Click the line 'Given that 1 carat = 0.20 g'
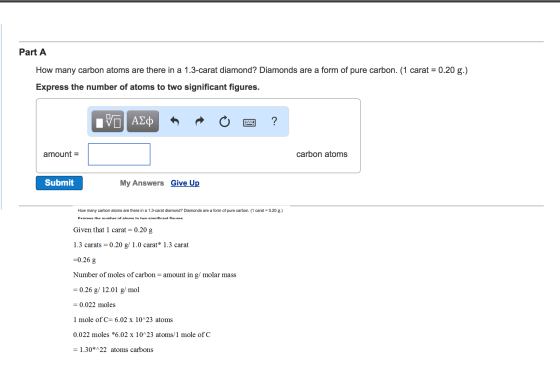The image size is (560, 368). pos(113,230)
